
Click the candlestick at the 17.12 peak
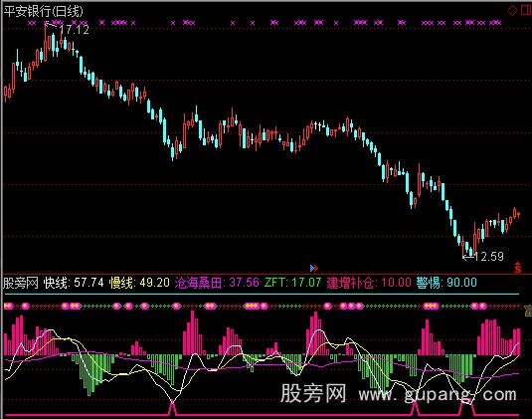(46, 42)
